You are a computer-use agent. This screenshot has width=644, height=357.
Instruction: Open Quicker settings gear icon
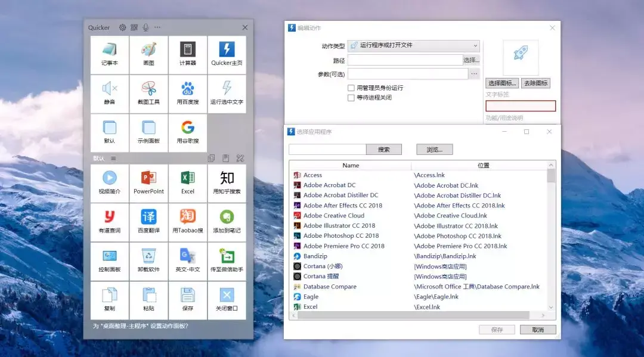pyautogui.click(x=122, y=27)
